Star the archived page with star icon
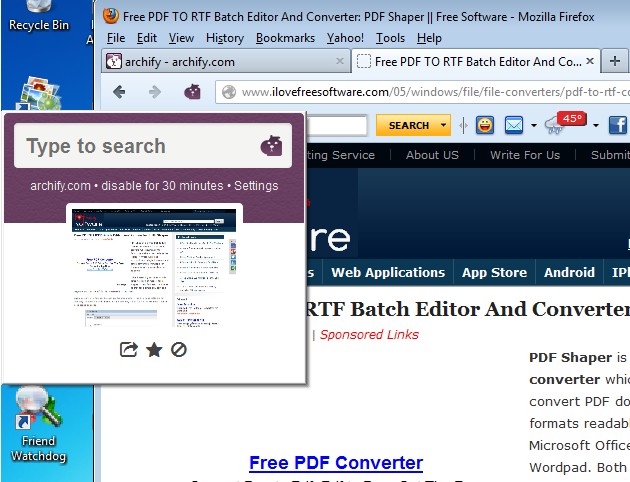This screenshot has height=482, width=630. 154,349
